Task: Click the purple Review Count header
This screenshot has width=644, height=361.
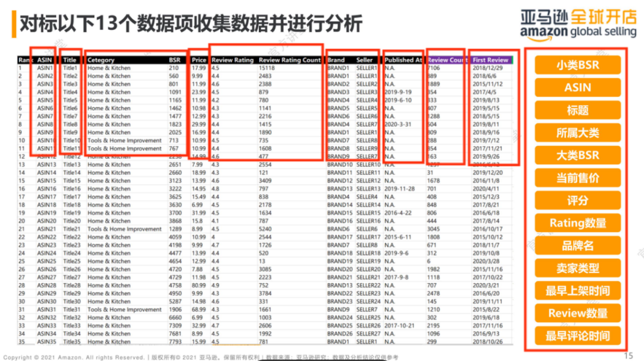Action: tap(447, 60)
